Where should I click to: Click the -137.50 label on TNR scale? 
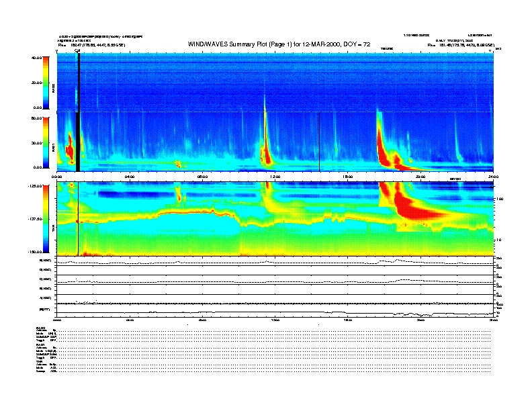pos(36,219)
